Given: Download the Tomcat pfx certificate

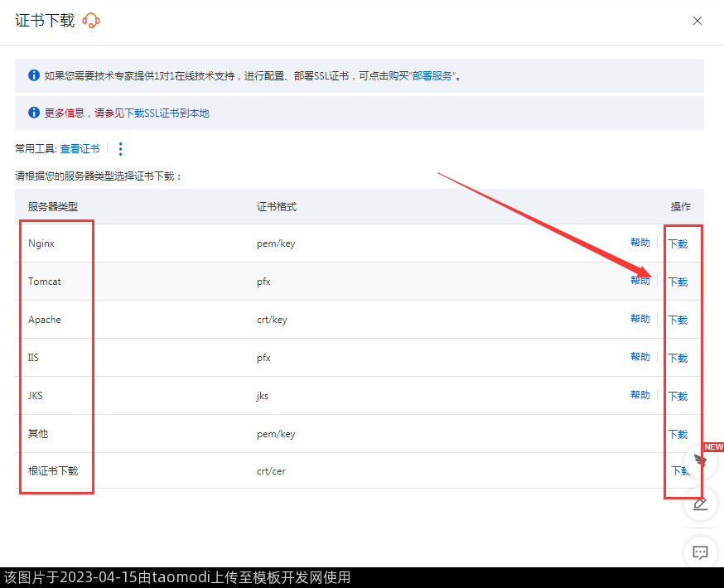Looking at the screenshot, I should pos(678,282).
